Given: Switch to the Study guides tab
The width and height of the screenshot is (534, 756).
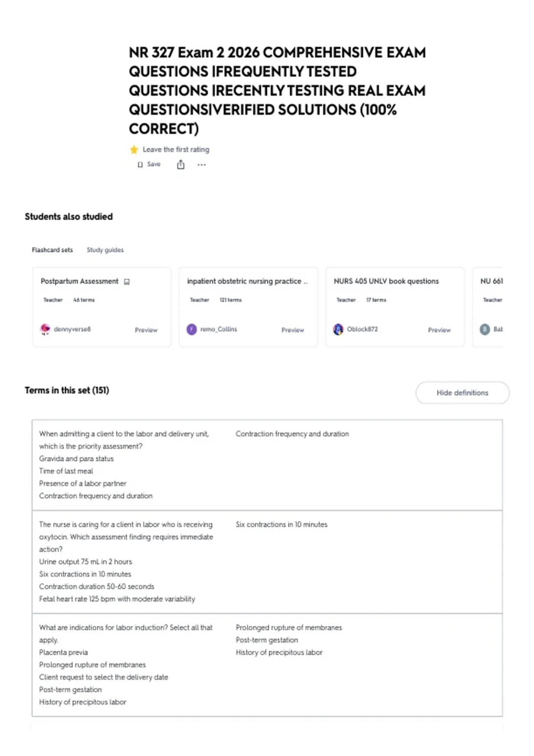Looking at the screenshot, I should (105, 250).
